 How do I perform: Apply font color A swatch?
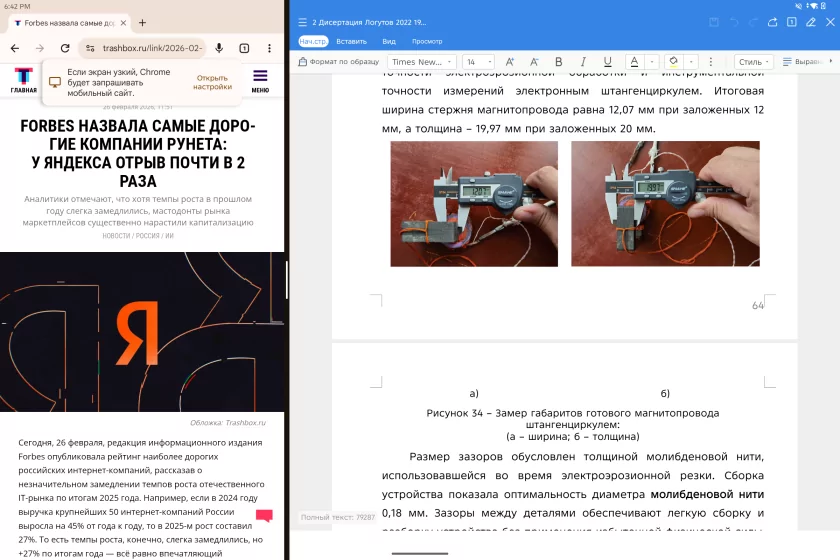click(634, 62)
